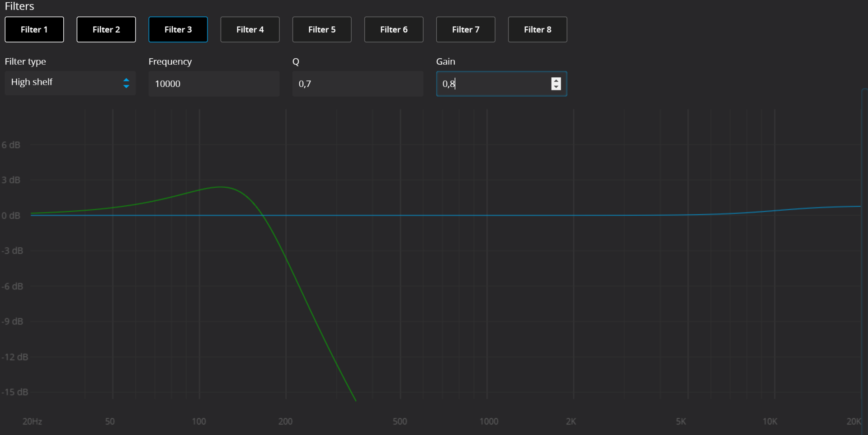The image size is (868, 435).
Task: Open the High shelf filter type dropdown
Action: click(x=63, y=83)
